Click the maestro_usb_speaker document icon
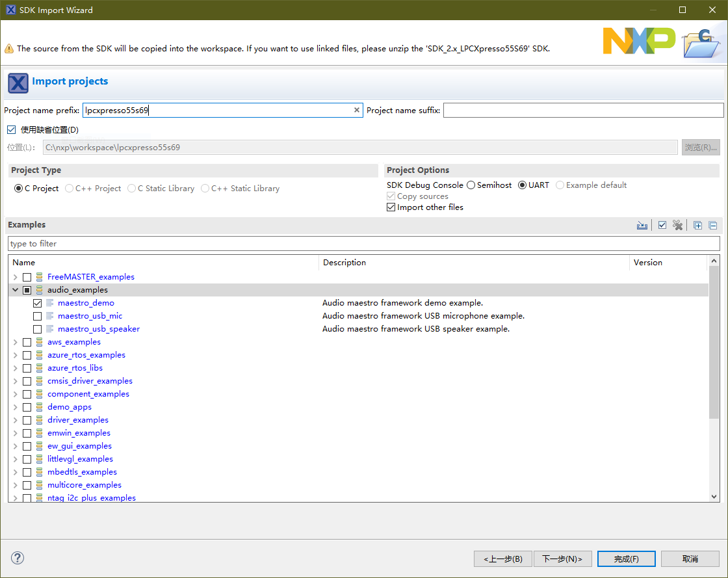Screen dimensions: 728x578 [x=49, y=329]
